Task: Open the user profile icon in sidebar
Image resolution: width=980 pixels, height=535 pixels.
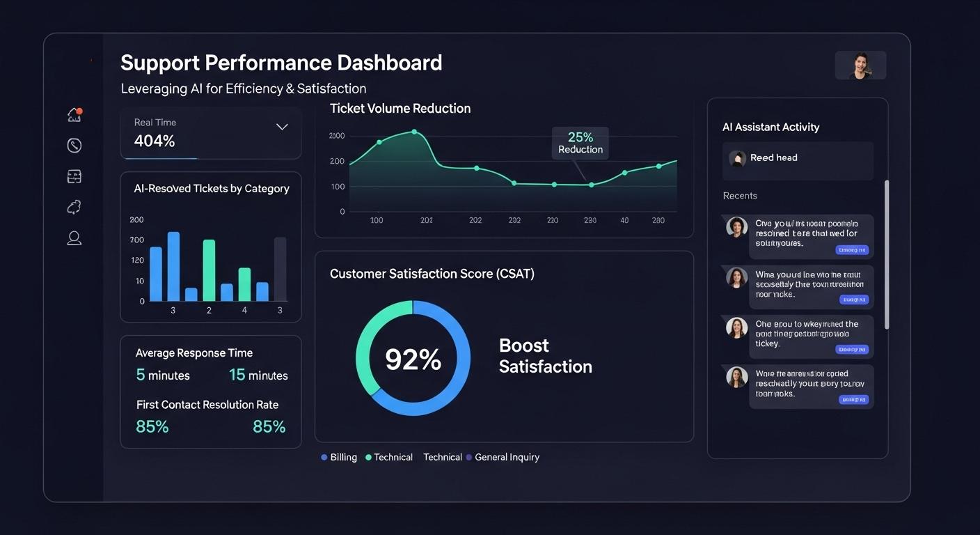Action: 74,238
